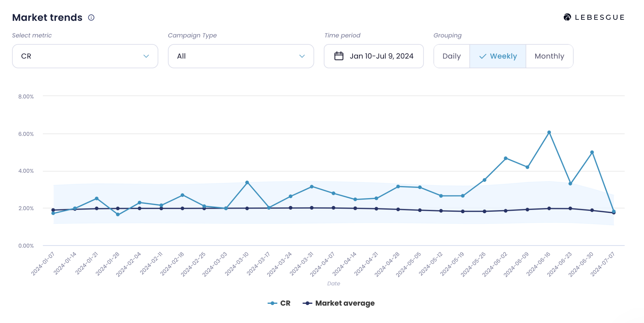The width and height of the screenshot is (644, 323).
Task: Open the calendar icon in Time period
Action: click(338, 56)
